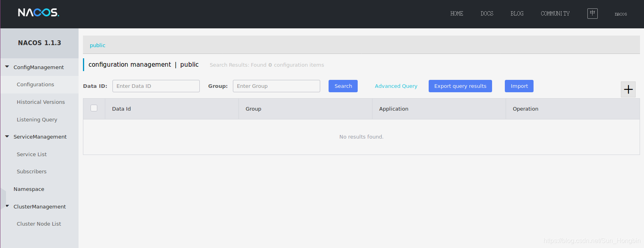The width and height of the screenshot is (644, 248).
Task: Open Cluster Node List
Action: click(39, 224)
